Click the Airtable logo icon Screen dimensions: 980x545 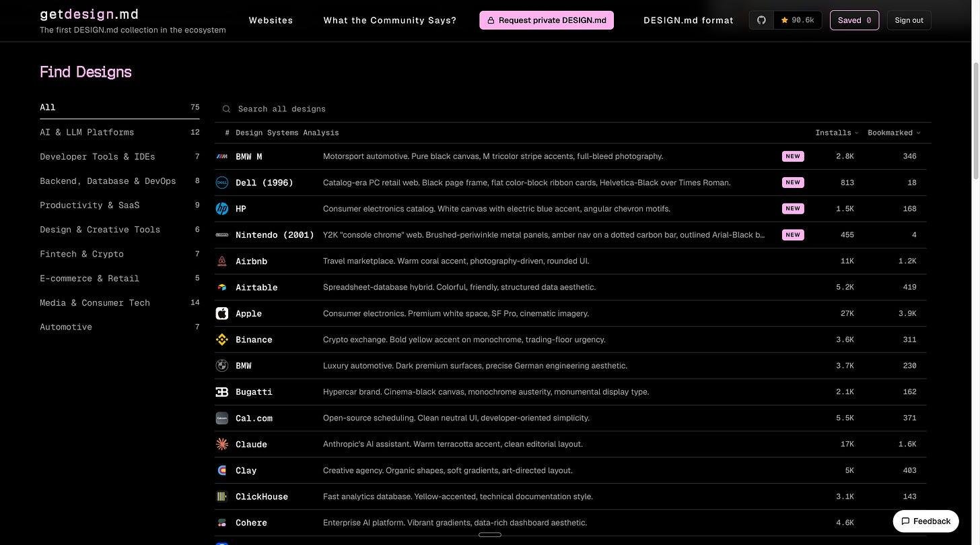click(221, 288)
